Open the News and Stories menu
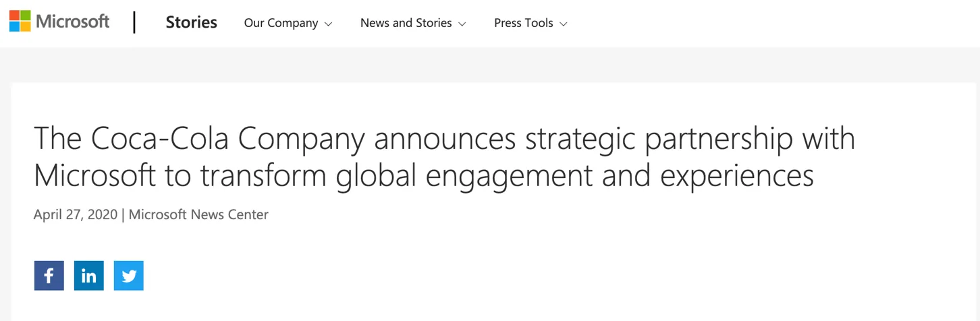The height and width of the screenshot is (321, 980). 406,23
